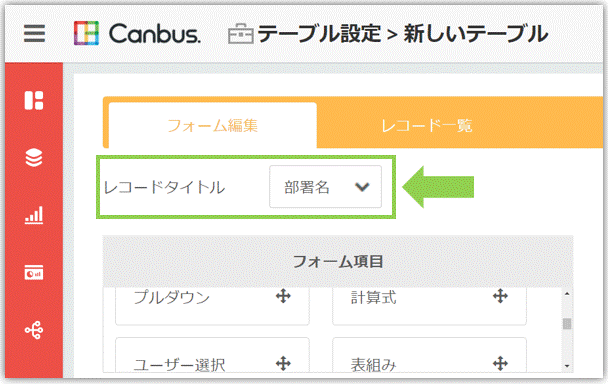Click the report window sidebar icon

coord(34,272)
